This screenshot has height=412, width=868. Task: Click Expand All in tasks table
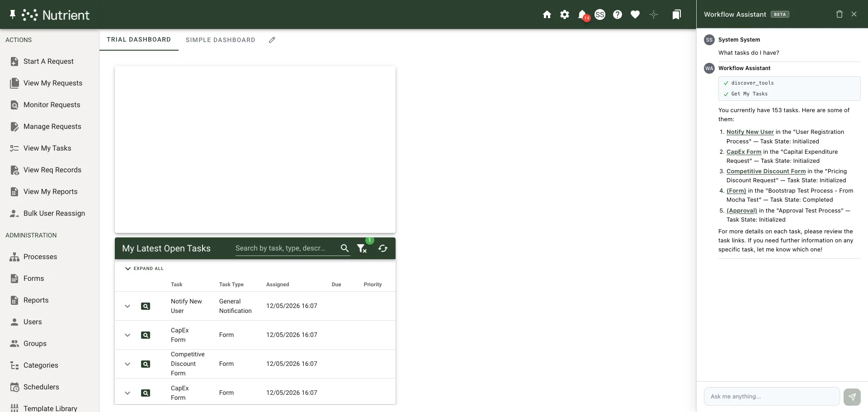pos(144,269)
